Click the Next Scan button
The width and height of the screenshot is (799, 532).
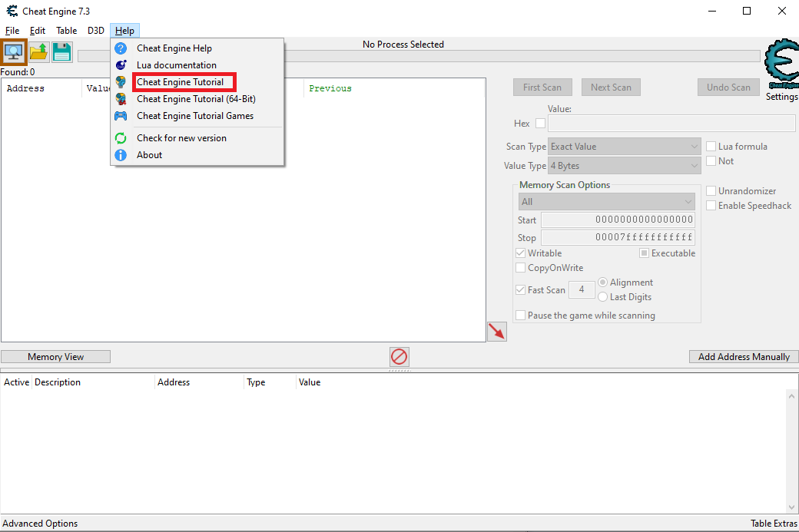(x=611, y=87)
